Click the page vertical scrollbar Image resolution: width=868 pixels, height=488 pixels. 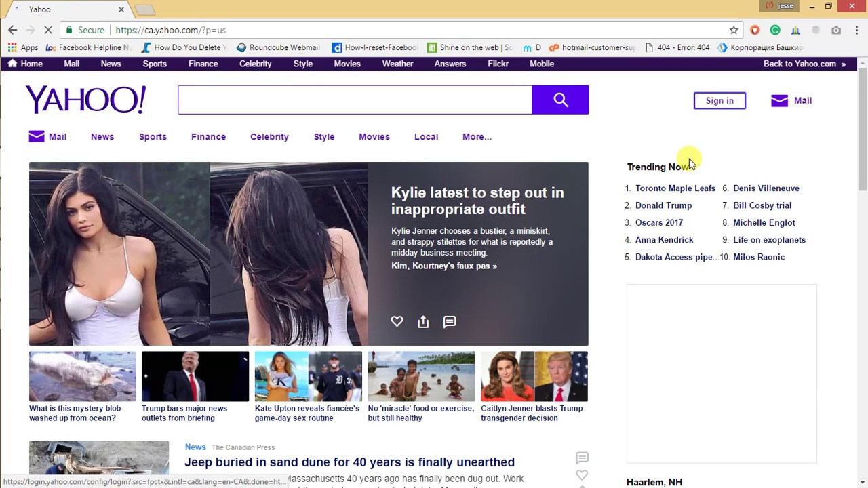click(x=863, y=129)
